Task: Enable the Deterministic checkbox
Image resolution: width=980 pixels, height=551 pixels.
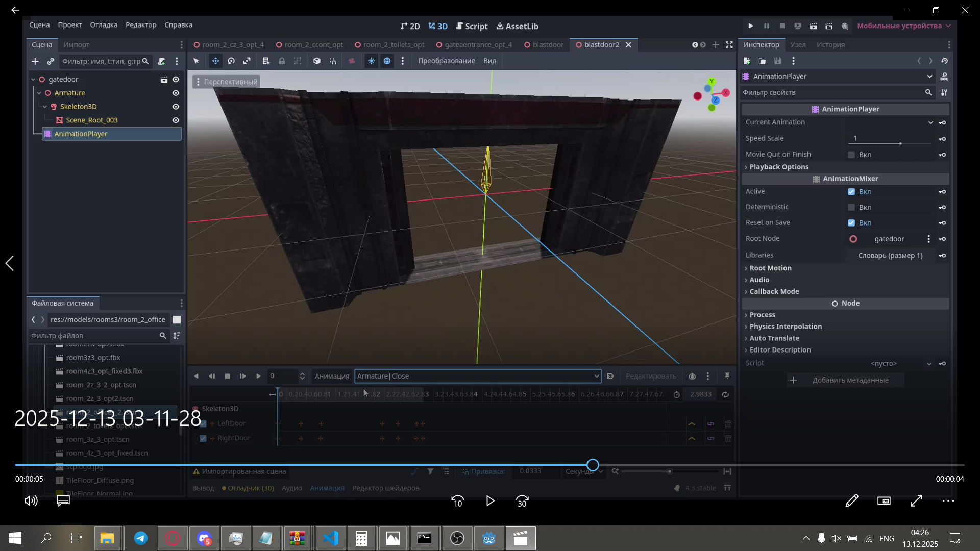Action: coord(851,207)
